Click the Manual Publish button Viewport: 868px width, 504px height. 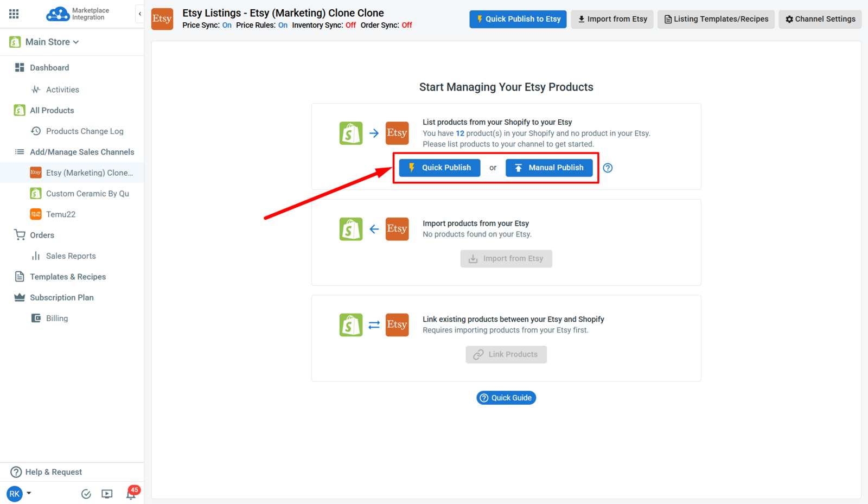[x=549, y=168]
